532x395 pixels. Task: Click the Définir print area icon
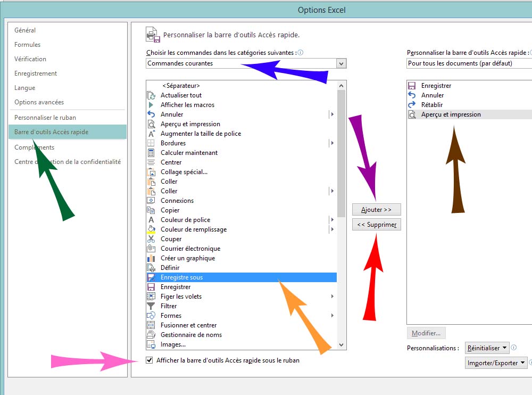(151, 268)
